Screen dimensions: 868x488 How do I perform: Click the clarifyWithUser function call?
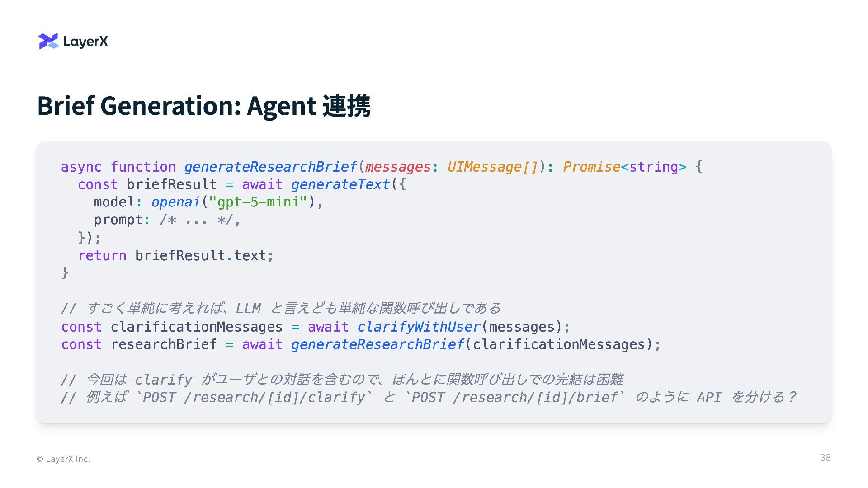pyautogui.click(x=419, y=327)
